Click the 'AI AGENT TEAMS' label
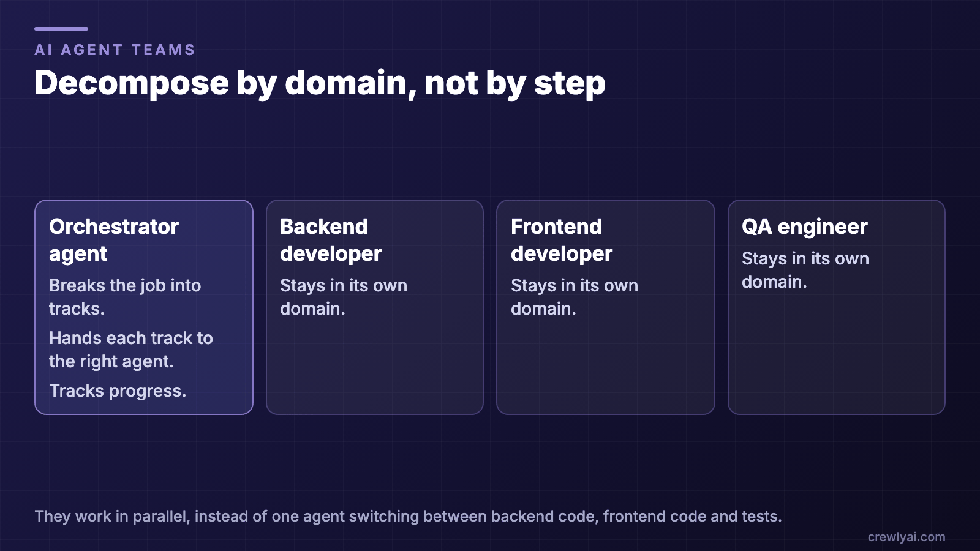Viewport: 980px width, 551px height. coord(115,50)
